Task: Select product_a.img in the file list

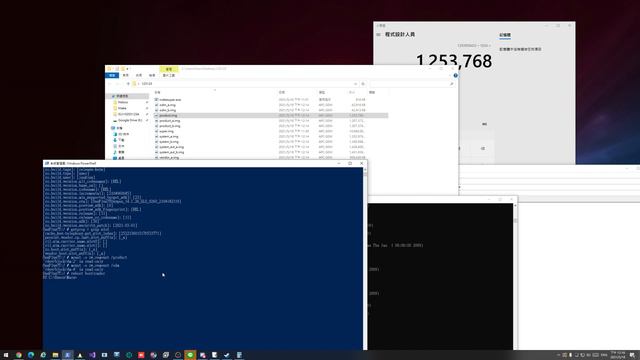Action: pyautogui.click(x=169, y=121)
